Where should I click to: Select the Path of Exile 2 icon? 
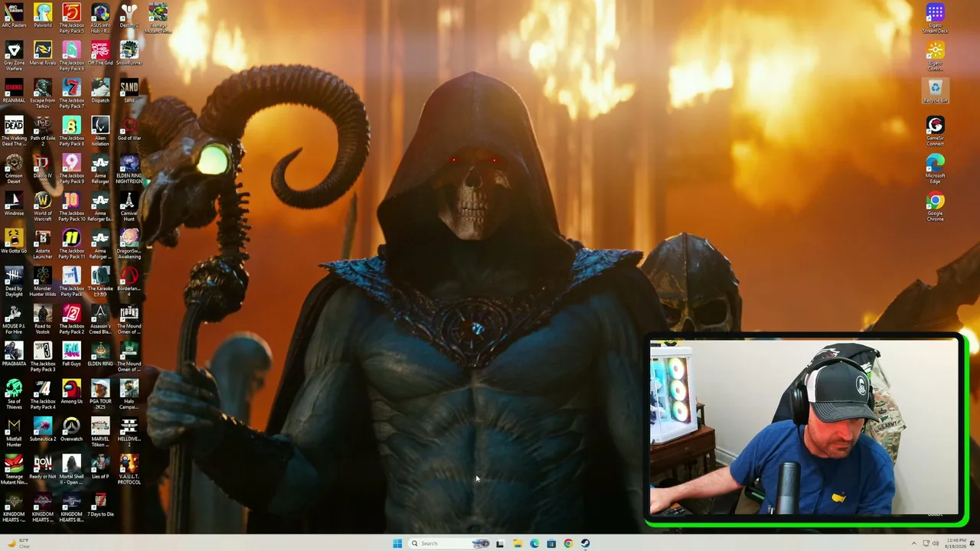coord(43,131)
